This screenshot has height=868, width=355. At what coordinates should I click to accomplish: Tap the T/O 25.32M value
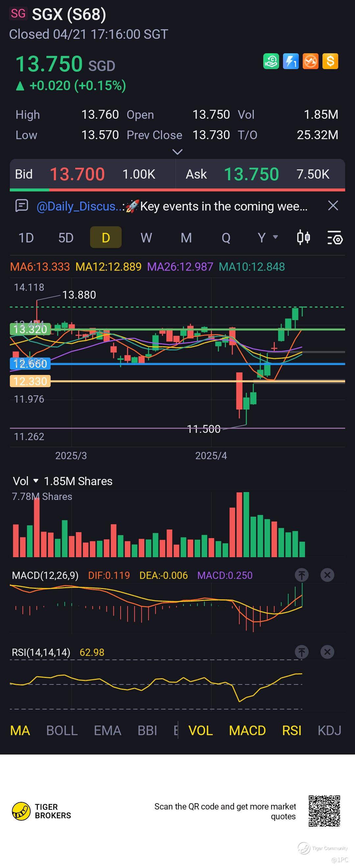pos(317,135)
